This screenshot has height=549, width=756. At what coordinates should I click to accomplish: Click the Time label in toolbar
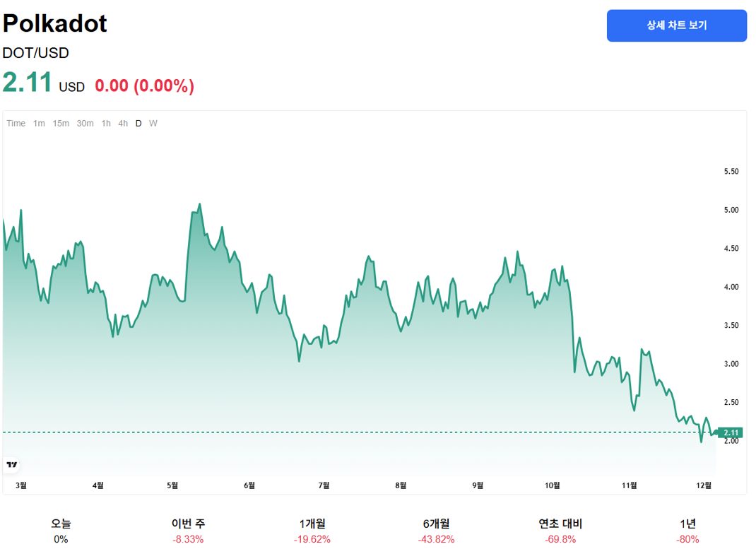[16, 124]
